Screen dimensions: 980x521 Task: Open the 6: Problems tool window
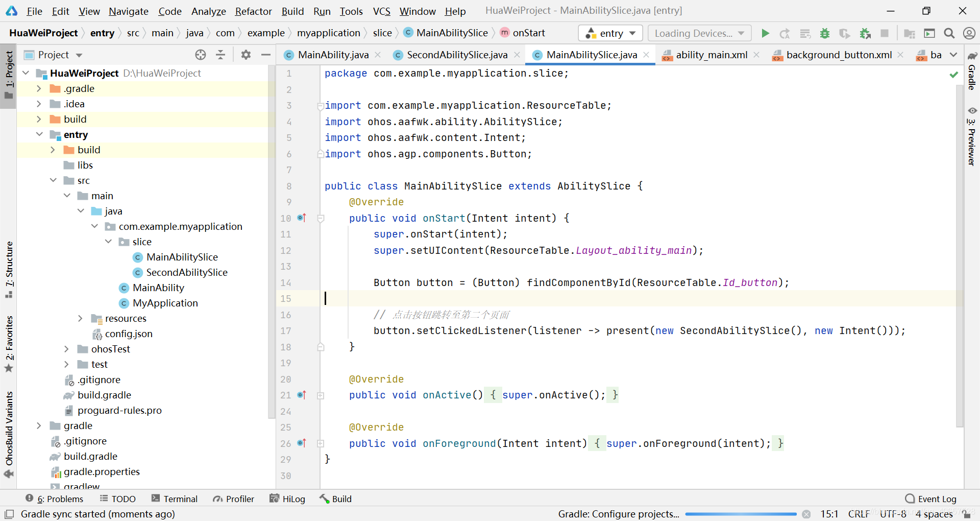54,499
